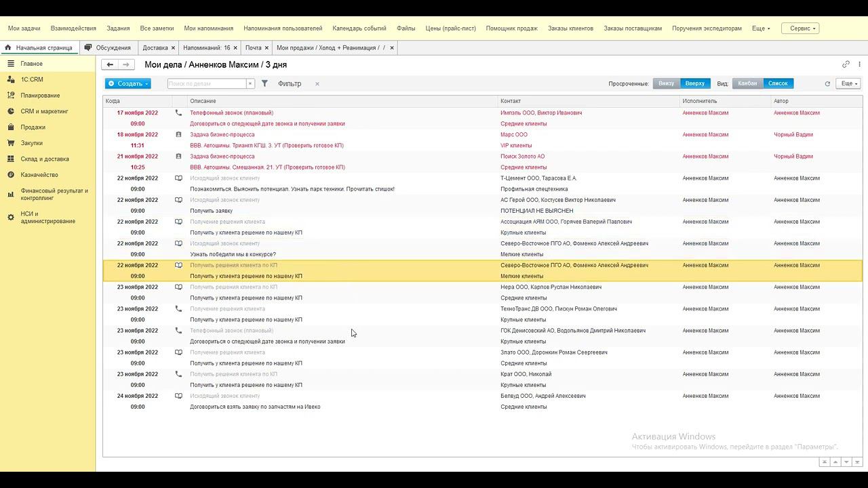Click contact Поиск Золото АО

pyautogui.click(x=523, y=156)
